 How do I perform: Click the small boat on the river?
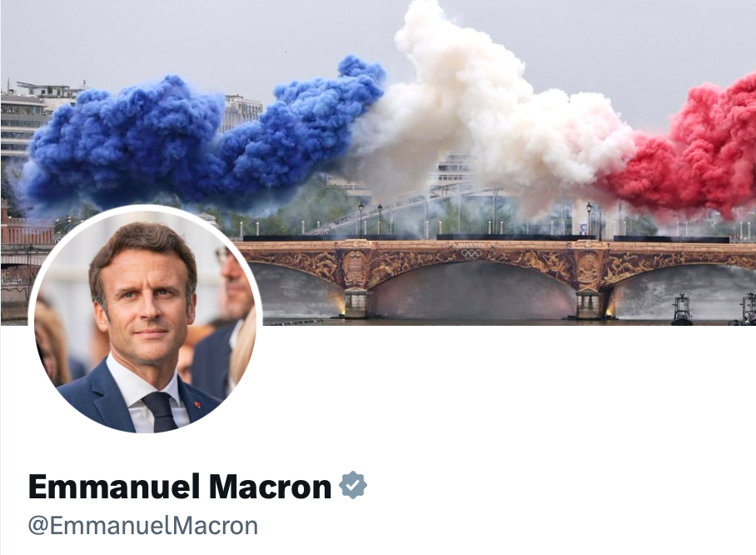[x=682, y=310]
